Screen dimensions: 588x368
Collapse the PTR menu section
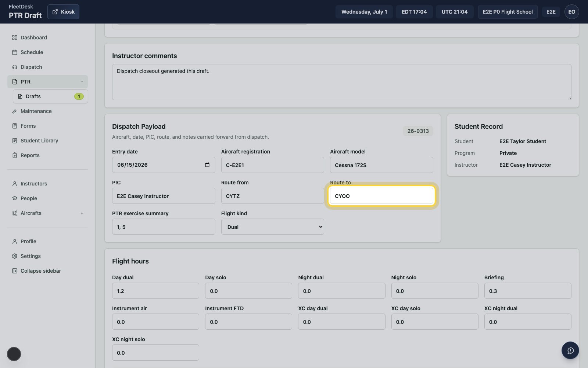click(x=82, y=82)
